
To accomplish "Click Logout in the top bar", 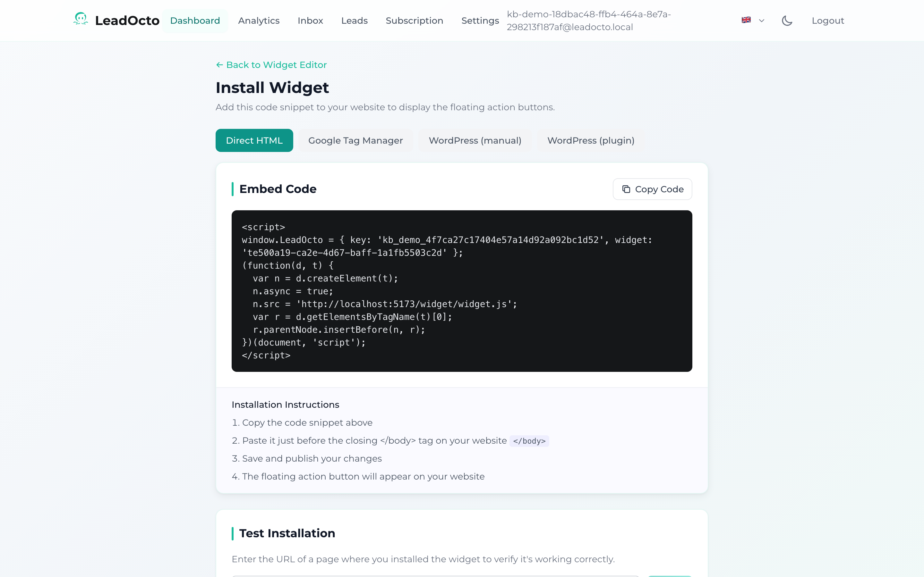I will 827,21.
